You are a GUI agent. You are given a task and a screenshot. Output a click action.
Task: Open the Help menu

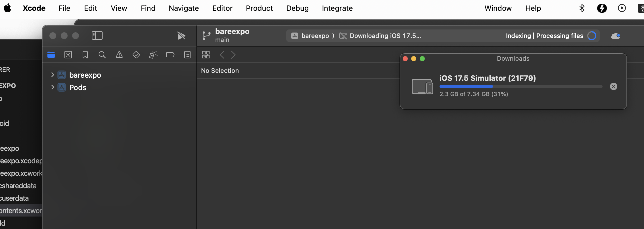tap(533, 8)
